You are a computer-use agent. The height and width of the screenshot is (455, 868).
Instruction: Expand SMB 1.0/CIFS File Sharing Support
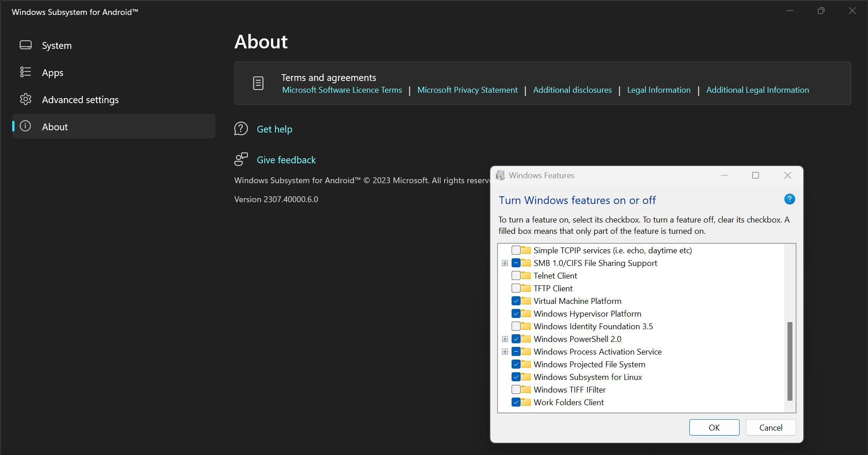point(505,263)
